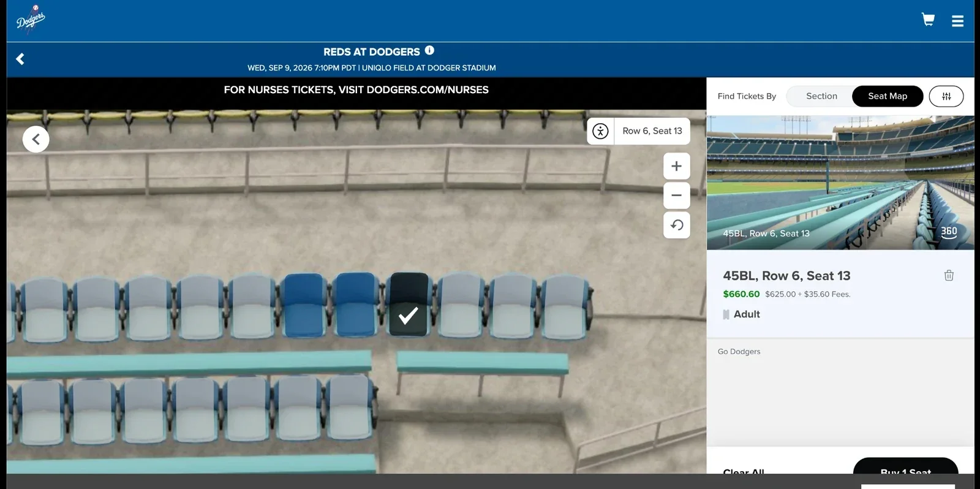The width and height of the screenshot is (980, 489).
Task: Click the $625.00 + $35.60 Fees text
Action: pyautogui.click(x=807, y=294)
